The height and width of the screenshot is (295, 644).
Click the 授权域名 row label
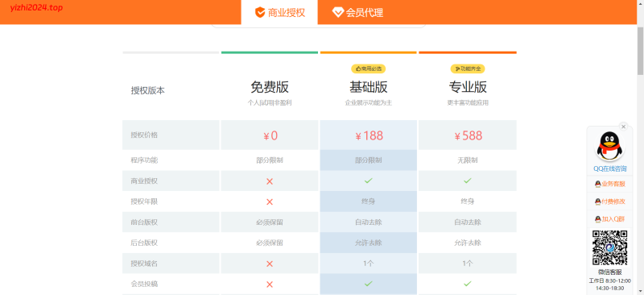point(144,264)
